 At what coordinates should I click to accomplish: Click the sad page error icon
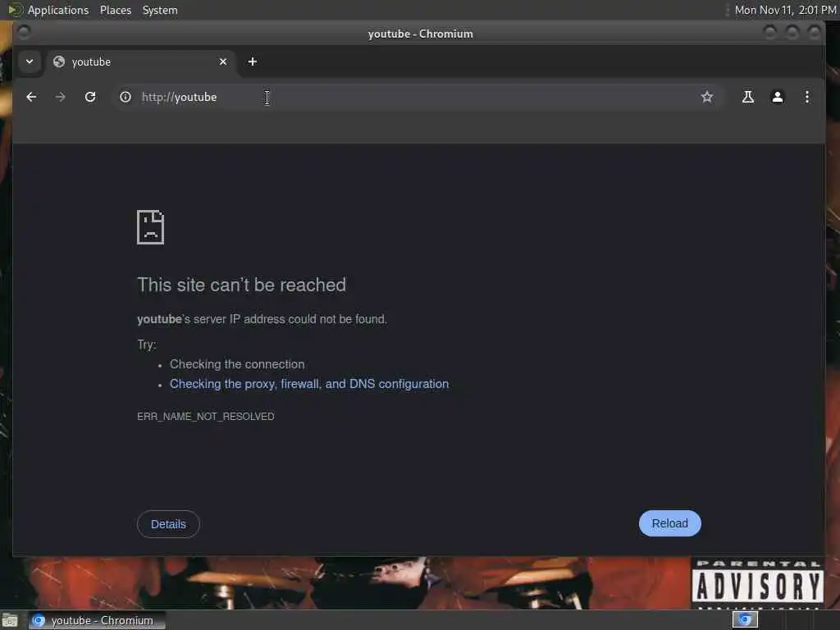[x=151, y=227]
